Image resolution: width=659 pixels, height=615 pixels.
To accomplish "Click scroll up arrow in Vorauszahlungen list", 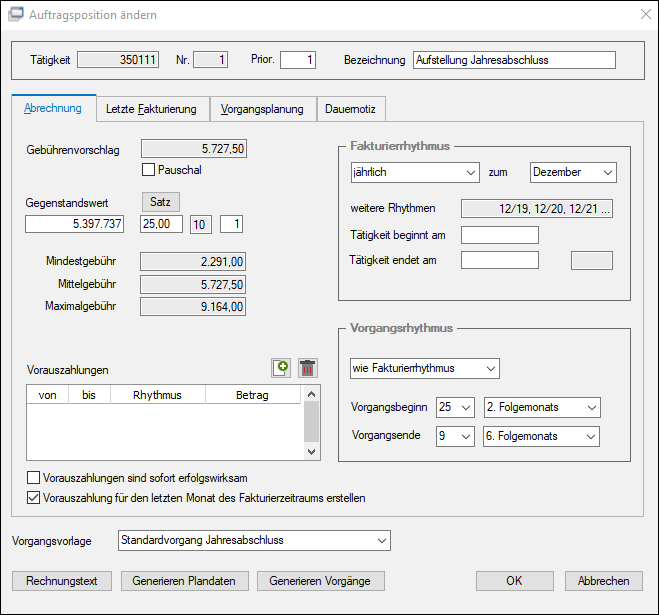I will (311, 394).
